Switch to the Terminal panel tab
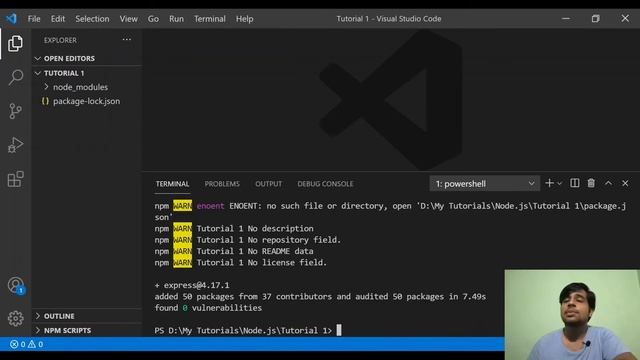The width and height of the screenshot is (640, 360). coord(172,184)
